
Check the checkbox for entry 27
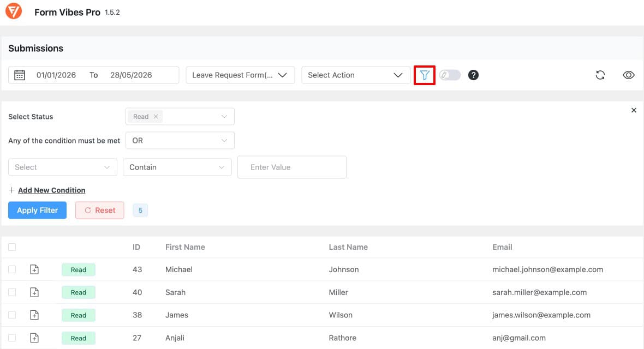coord(12,338)
